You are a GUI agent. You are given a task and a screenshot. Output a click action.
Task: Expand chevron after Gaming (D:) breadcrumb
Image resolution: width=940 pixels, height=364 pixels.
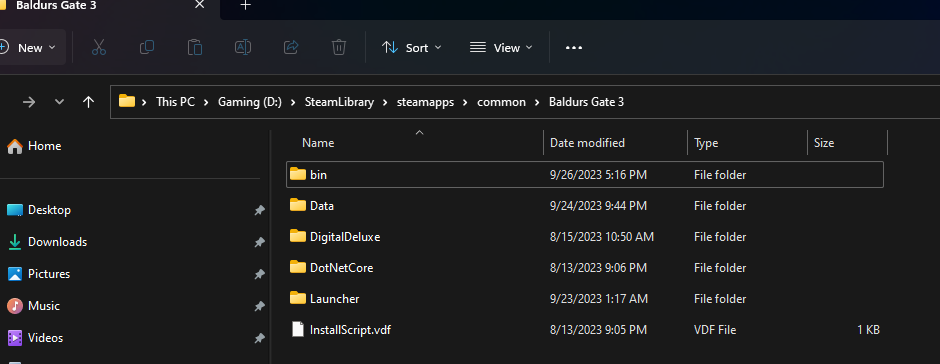[x=293, y=103]
